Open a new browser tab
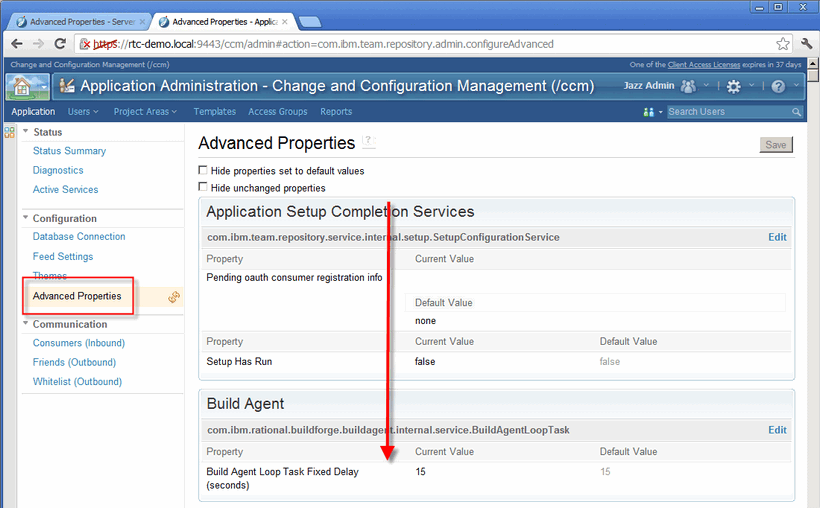The height and width of the screenshot is (508, 820). point(309,22)
